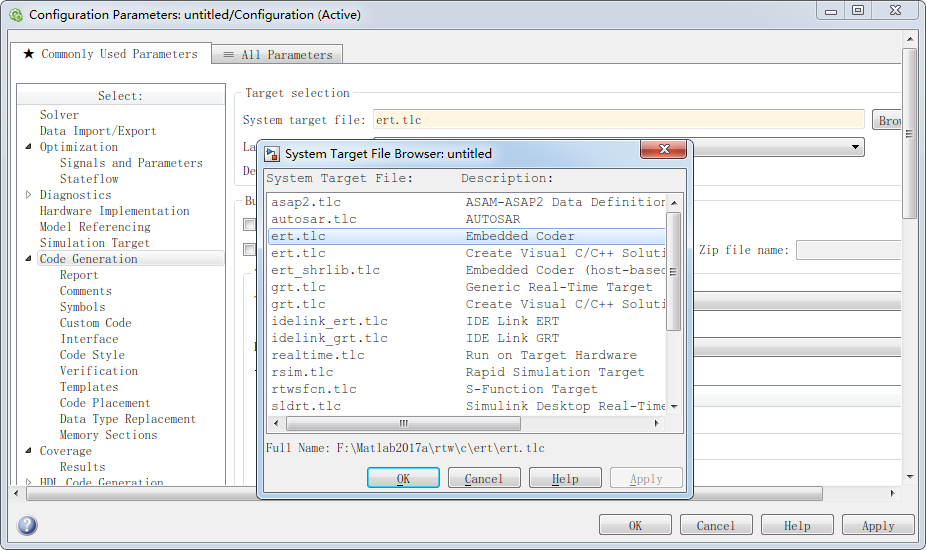Collapse the Code Generation tree node
The width and height of the screenshot is (926, 550).
click(28, 259)
